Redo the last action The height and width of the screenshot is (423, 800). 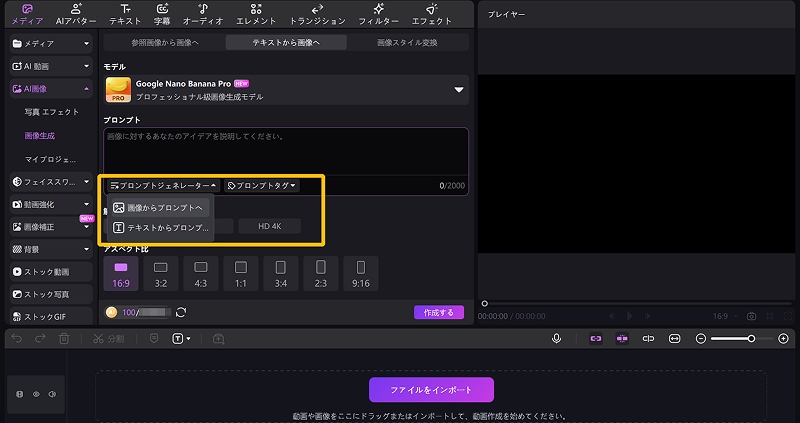coord(40,339)
